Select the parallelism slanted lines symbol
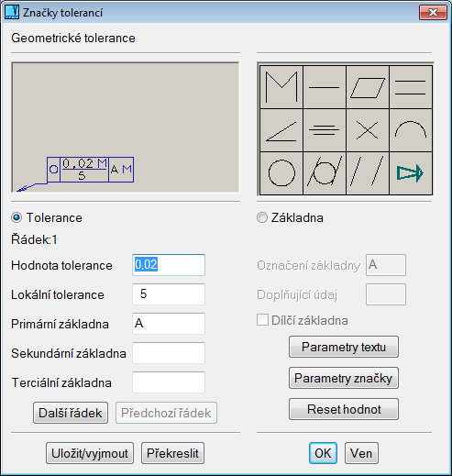 368,173
